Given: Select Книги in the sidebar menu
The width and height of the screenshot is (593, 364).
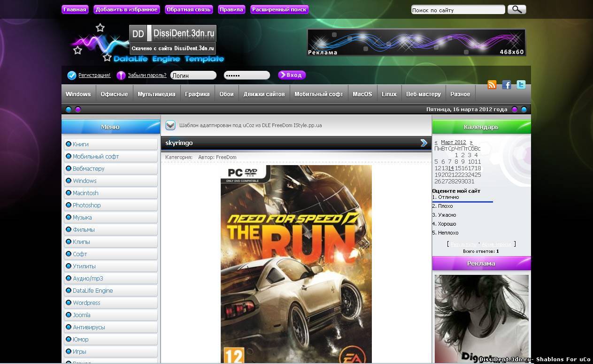Looking at the screenshot, I should click(111, 144).
